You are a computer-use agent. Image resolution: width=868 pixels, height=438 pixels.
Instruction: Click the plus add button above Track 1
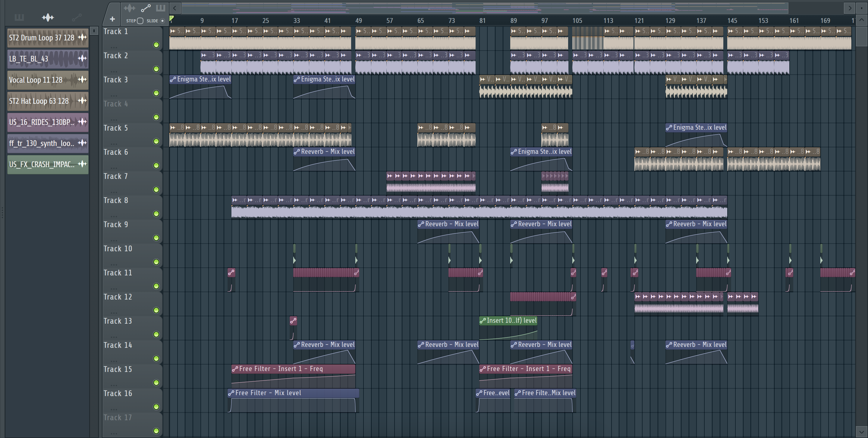(112, 20)
